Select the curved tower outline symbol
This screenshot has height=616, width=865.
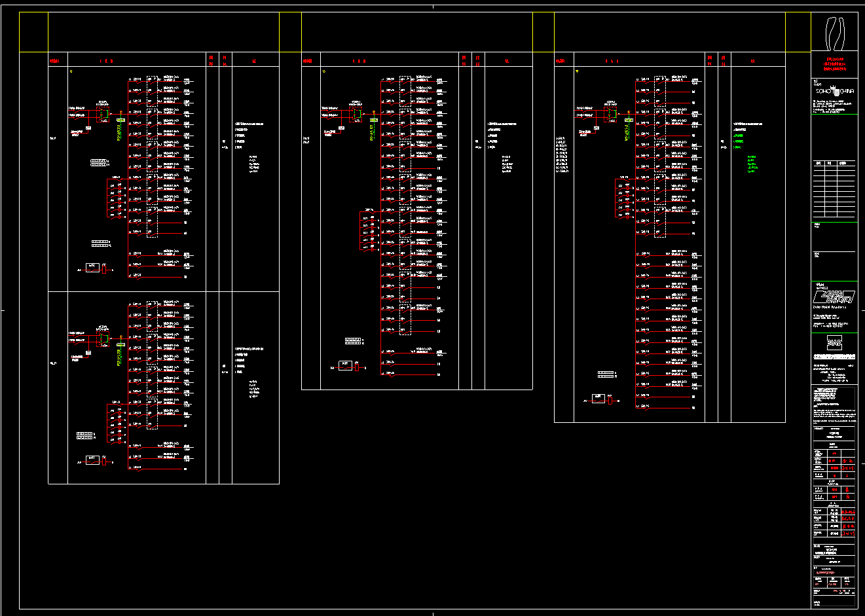[x=834, y=34]
